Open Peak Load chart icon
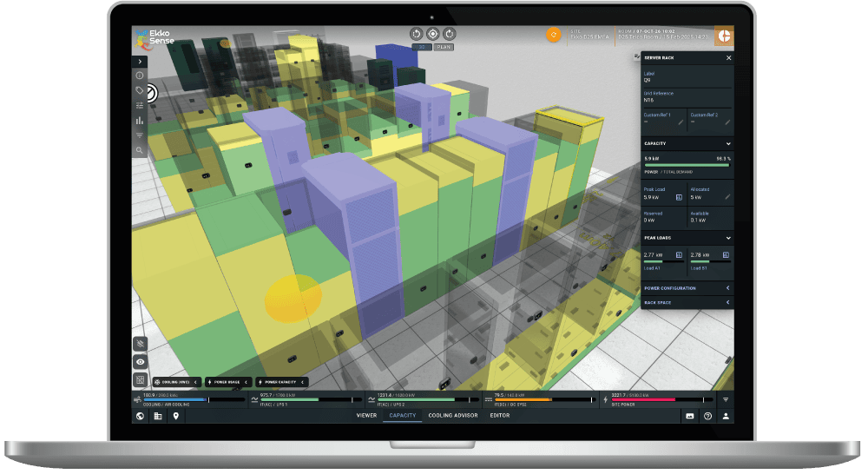The height and width of the screenshot is (474, 868). point(680,197)
